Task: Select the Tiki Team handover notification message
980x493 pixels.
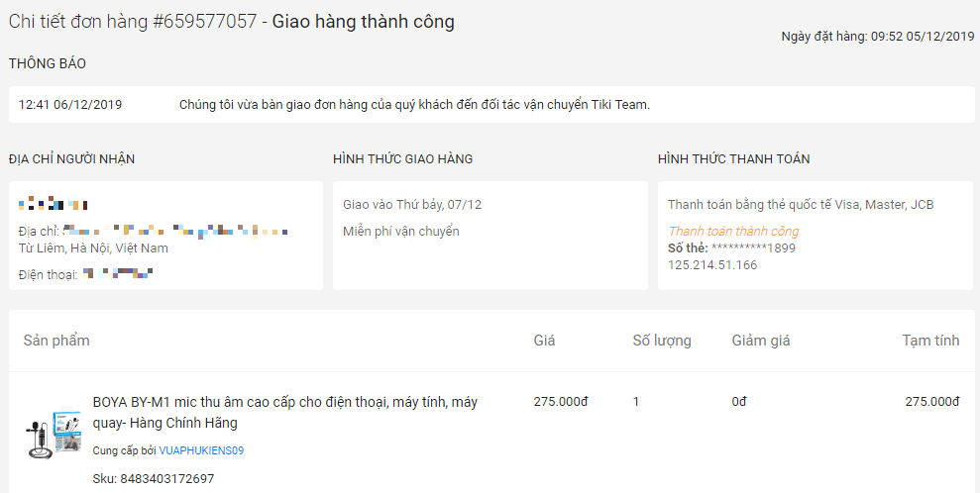Action: (414, 105)
